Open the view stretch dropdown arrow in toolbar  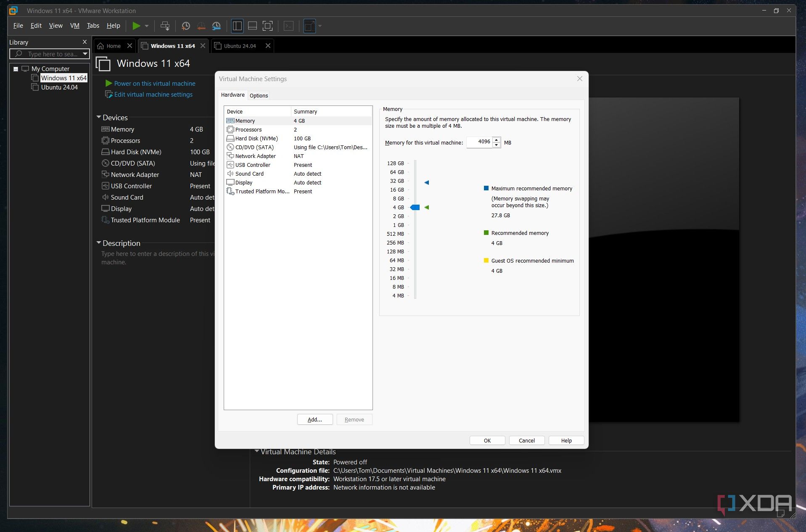(x=320, y=26)
